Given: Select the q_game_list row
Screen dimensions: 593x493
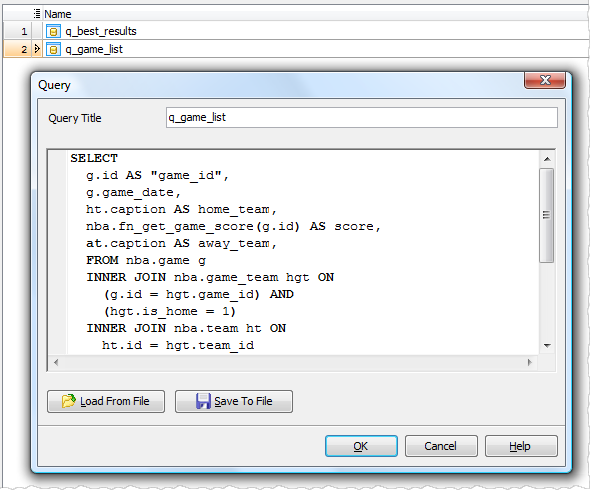Looking at the screenshot, I should pyautogui.click(x=296, y=49).
